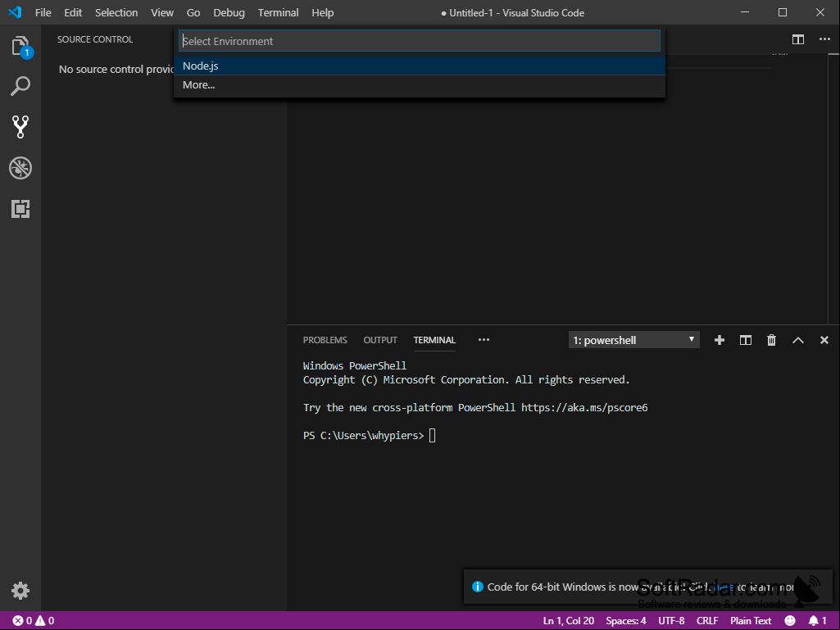Open the Extensions view icon
Image resolution: width=840 pixels, height=630 pixels.
tap(20, 209)
